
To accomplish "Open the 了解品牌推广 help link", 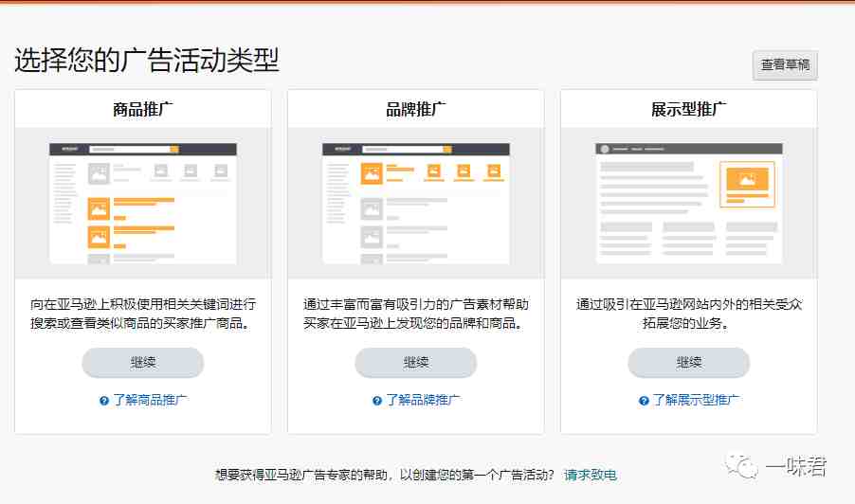I will (423, 400).
